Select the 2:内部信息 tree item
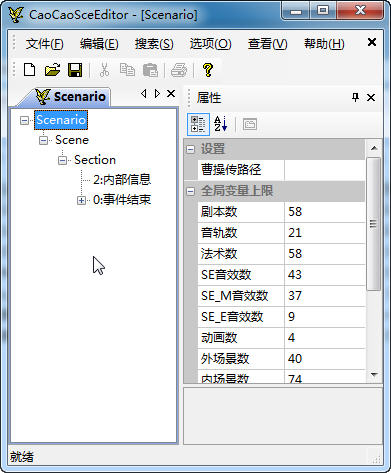This screenshot has height=473, width=391. point(122,180)
